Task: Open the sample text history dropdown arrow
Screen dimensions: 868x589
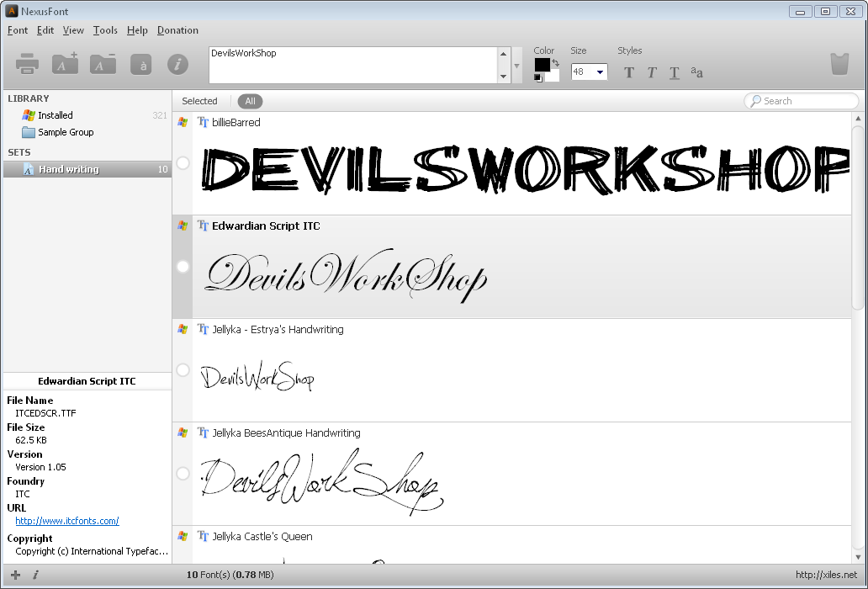Action: coord(517,66)
